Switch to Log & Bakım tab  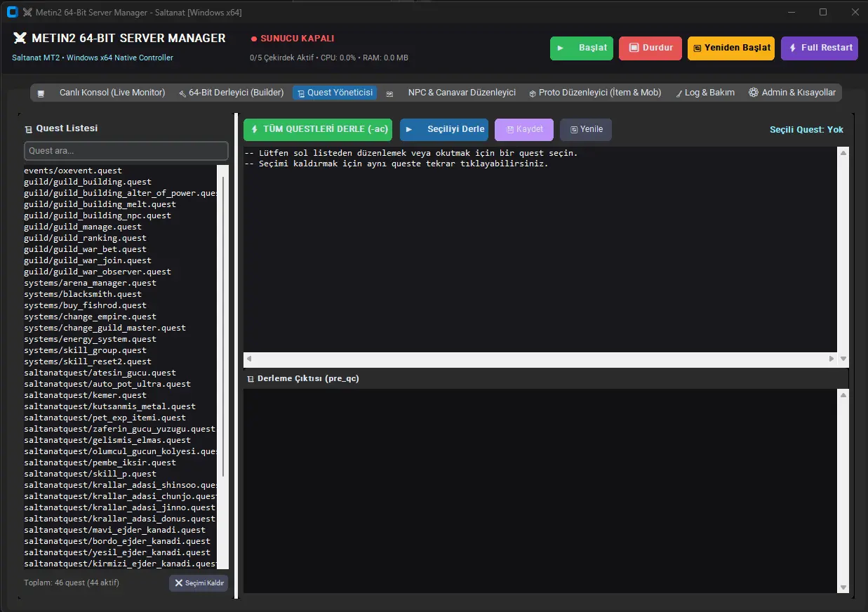coord(705,93)
